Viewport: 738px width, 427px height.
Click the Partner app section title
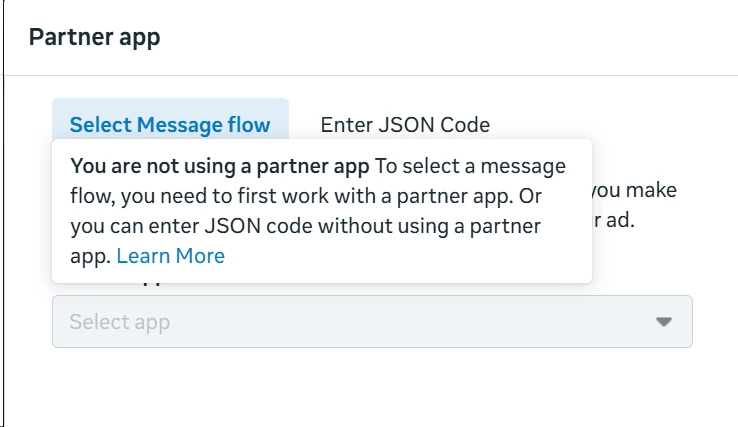[94, 38]
